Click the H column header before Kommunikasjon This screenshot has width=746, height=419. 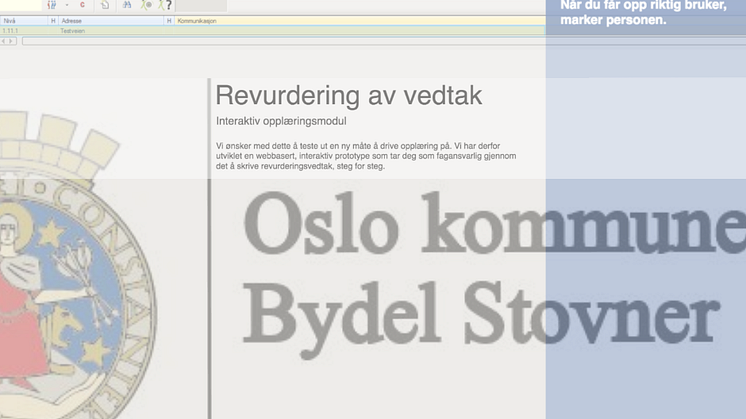pos(169,20)
